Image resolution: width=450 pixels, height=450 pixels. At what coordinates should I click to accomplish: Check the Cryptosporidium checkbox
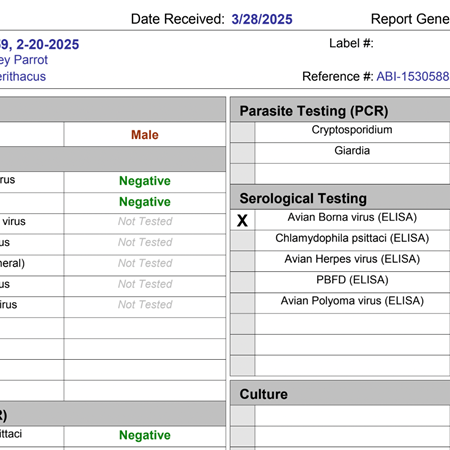point(242,132)
